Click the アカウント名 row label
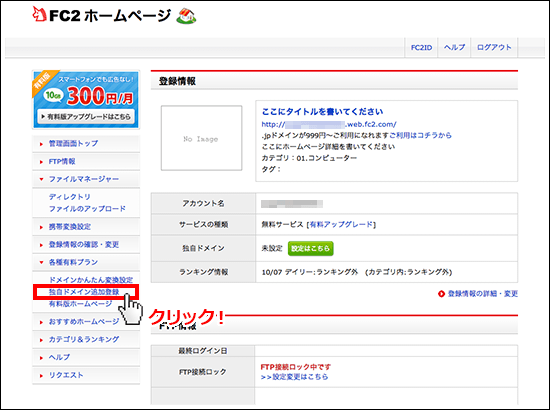This screenshot has height=410, width=550. pos(203,203)
